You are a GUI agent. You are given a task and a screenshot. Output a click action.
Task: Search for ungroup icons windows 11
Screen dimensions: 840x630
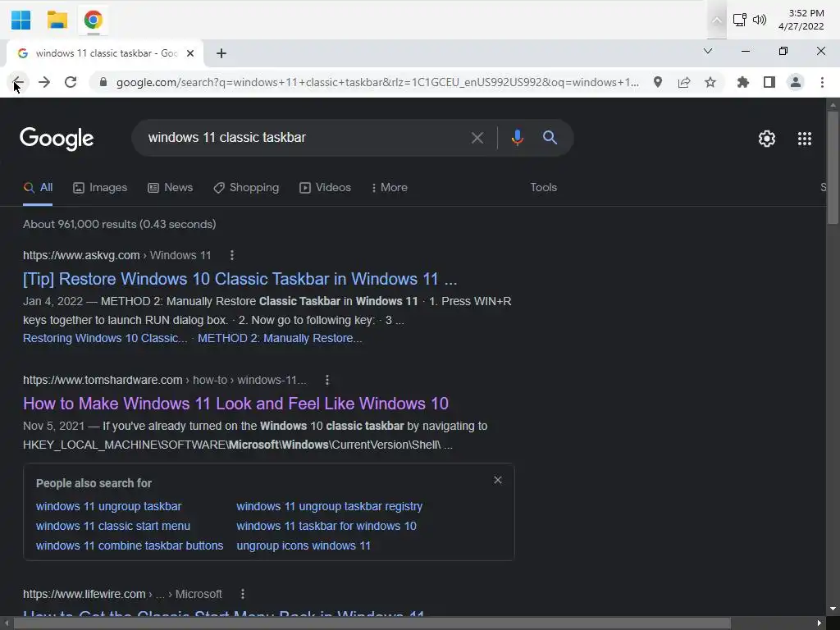coord(304,546)
